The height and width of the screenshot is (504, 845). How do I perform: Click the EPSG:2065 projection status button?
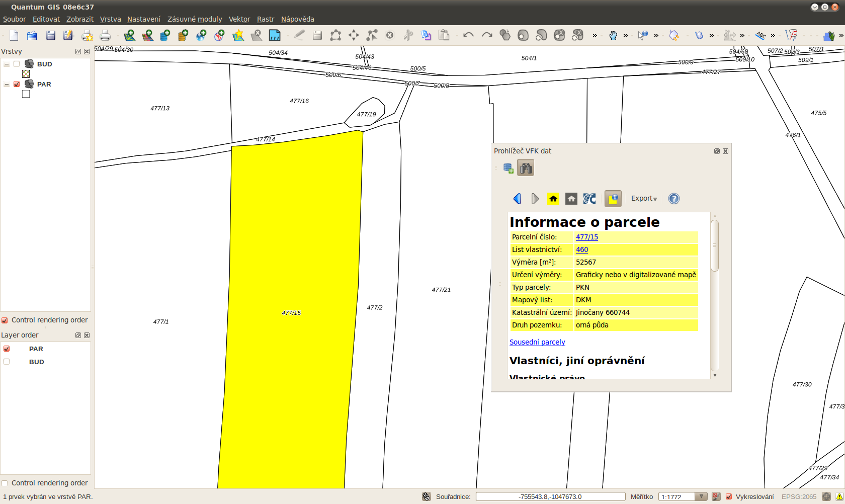(x=799, y=496)
